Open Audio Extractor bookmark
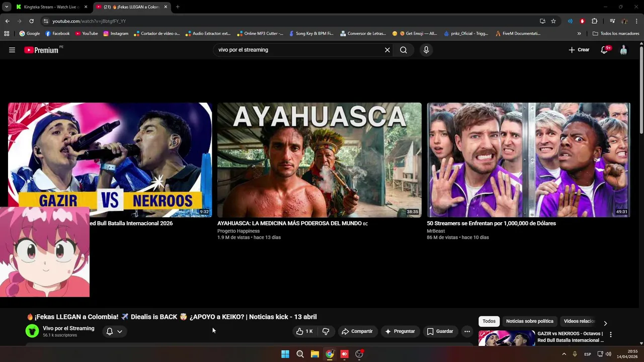 208,34
